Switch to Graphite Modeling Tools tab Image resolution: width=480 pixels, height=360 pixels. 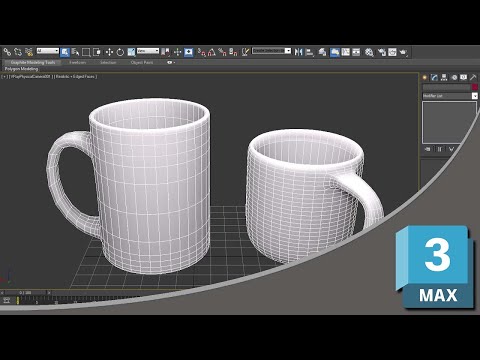pos(33,62)
